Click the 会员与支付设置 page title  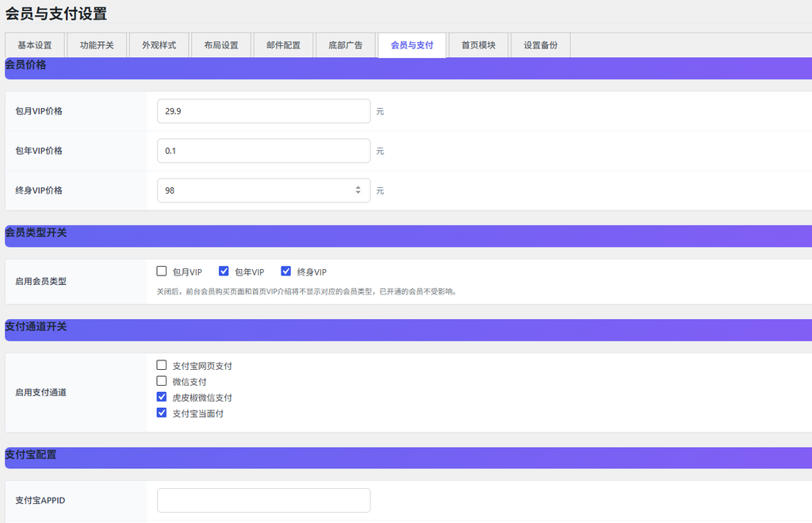56,13
